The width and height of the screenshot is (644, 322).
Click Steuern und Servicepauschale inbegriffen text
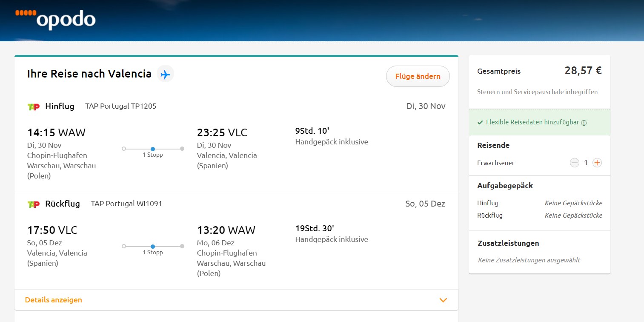tap(538, 92)
